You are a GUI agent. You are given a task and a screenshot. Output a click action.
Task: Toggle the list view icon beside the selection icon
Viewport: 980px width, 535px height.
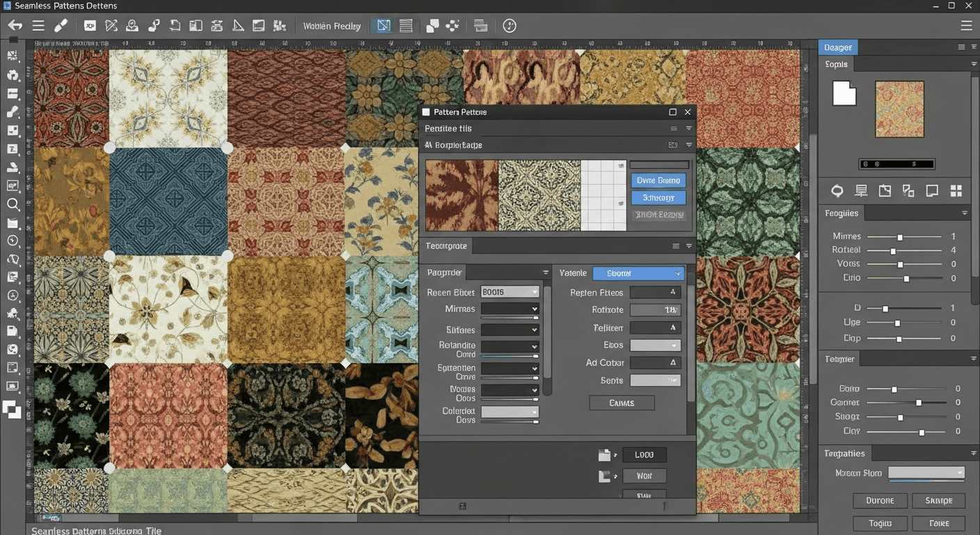(x=404, y=25)
